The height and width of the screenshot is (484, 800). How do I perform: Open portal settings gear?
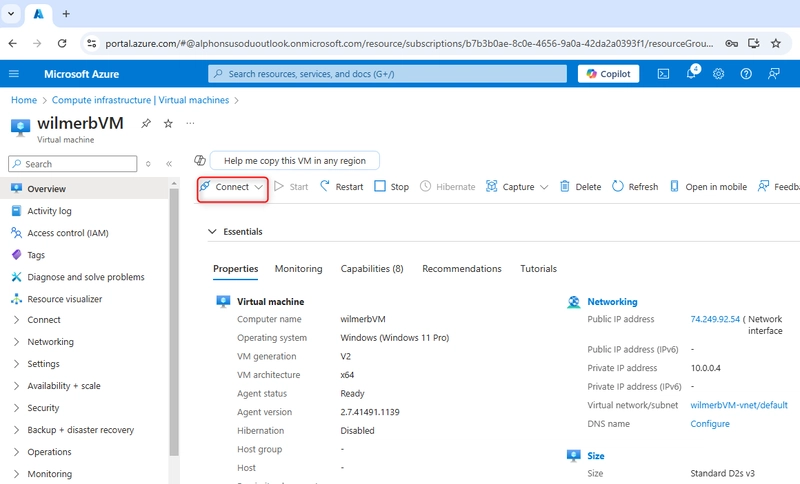click(x=718, y=74)
